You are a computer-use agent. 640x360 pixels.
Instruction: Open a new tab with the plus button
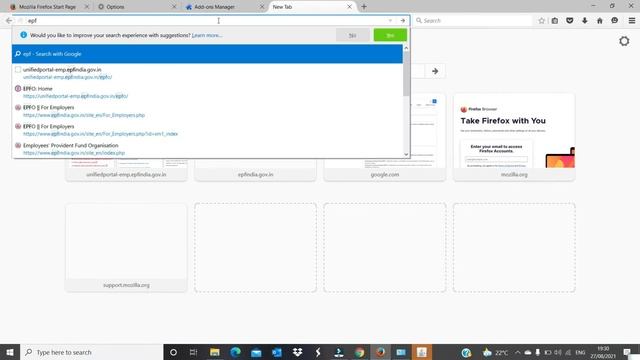click(364, 7)
